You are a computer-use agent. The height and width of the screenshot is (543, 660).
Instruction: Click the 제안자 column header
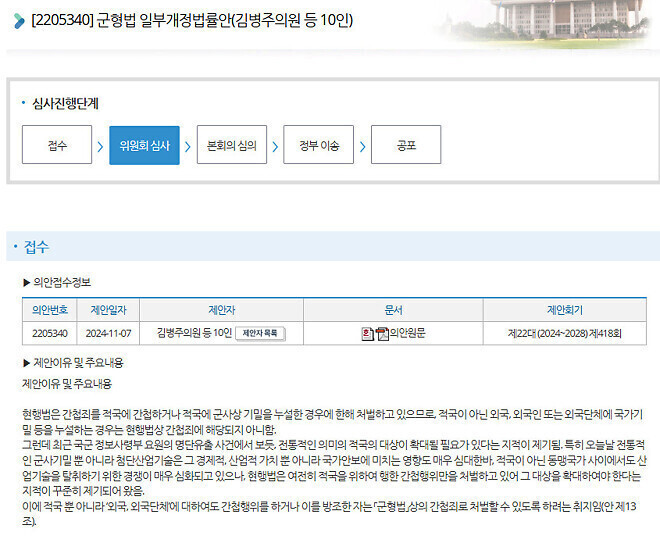coord(221,310)
